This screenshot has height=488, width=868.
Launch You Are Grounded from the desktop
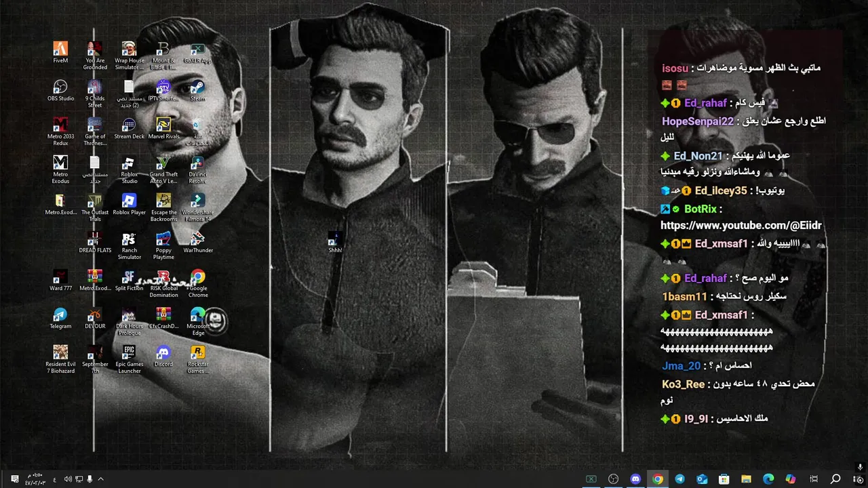click(95, 56)
